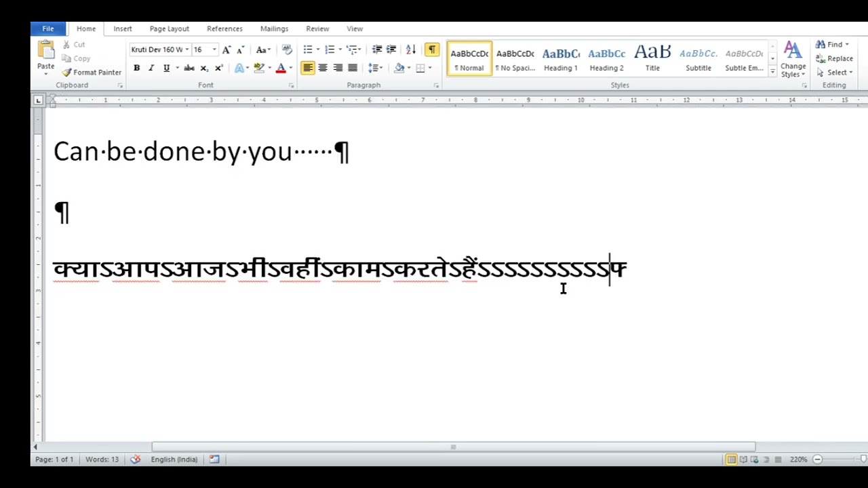
Task: Toggle Superscript formatting
Action: pyautogui.click(x=218, y=68)
